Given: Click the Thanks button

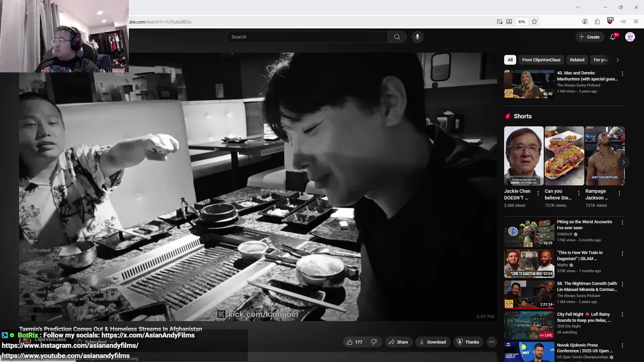Looking at the screenshot, I should [467, 342].
